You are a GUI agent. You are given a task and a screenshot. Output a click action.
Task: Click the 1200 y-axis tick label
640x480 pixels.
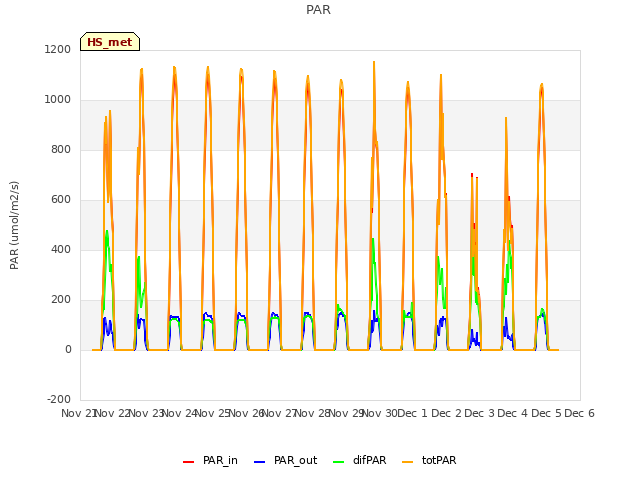click(x=58, y=49)
